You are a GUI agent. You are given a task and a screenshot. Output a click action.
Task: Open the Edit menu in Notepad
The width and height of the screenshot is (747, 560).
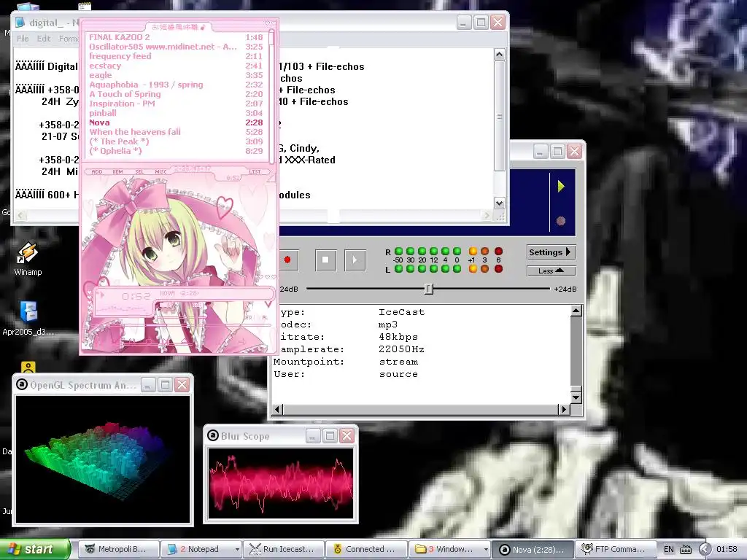[44, 39]
